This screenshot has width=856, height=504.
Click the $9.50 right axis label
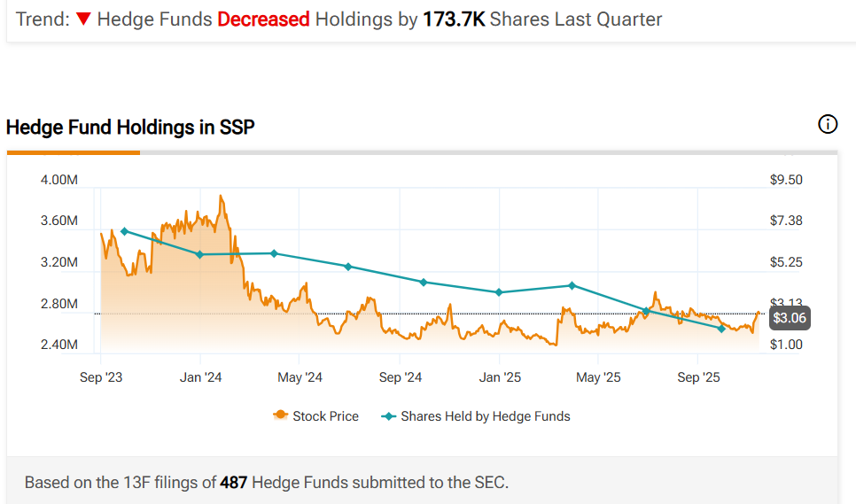click(786, 180)
